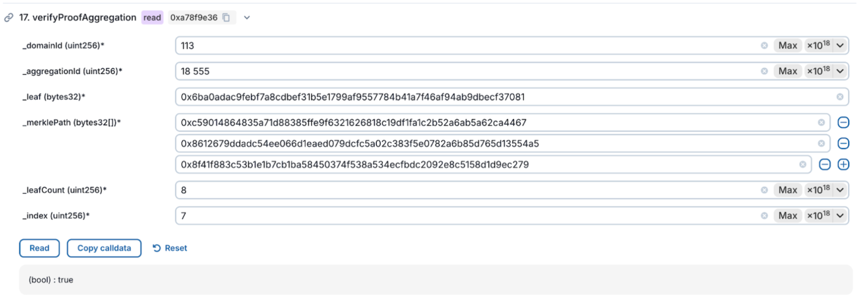
Task: Clear the _index field value
Action: (x=765, y=216)
